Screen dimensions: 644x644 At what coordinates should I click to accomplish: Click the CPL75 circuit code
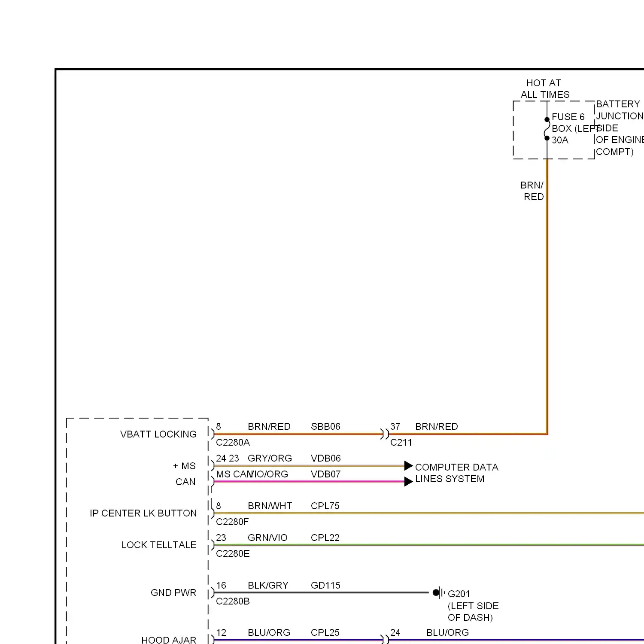tap(325, 506)
